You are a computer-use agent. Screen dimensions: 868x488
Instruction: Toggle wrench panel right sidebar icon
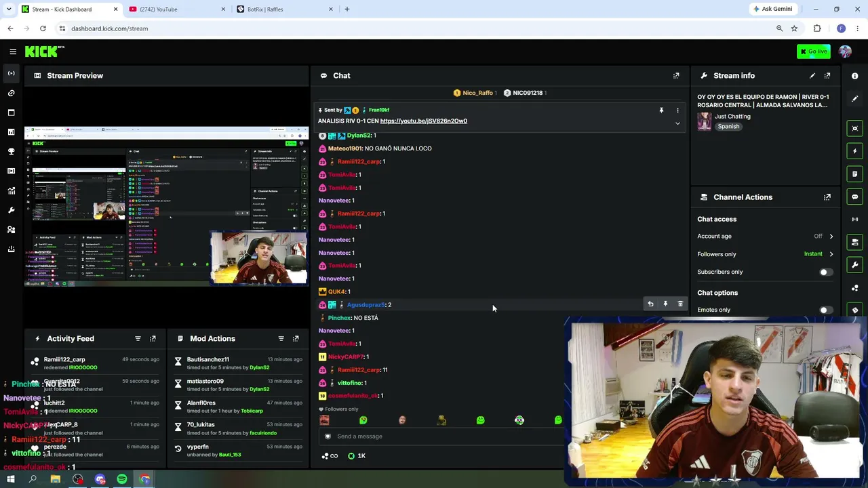point(855,265)
